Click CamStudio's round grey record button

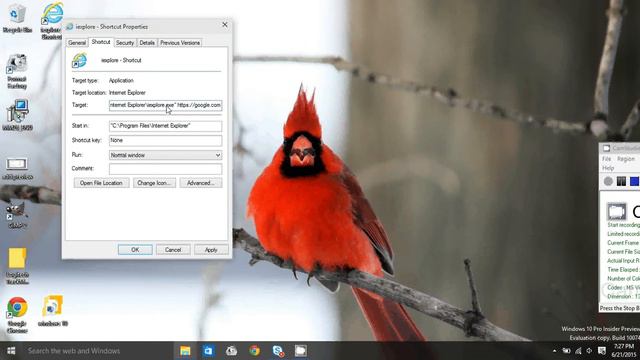tap(608, 181)
